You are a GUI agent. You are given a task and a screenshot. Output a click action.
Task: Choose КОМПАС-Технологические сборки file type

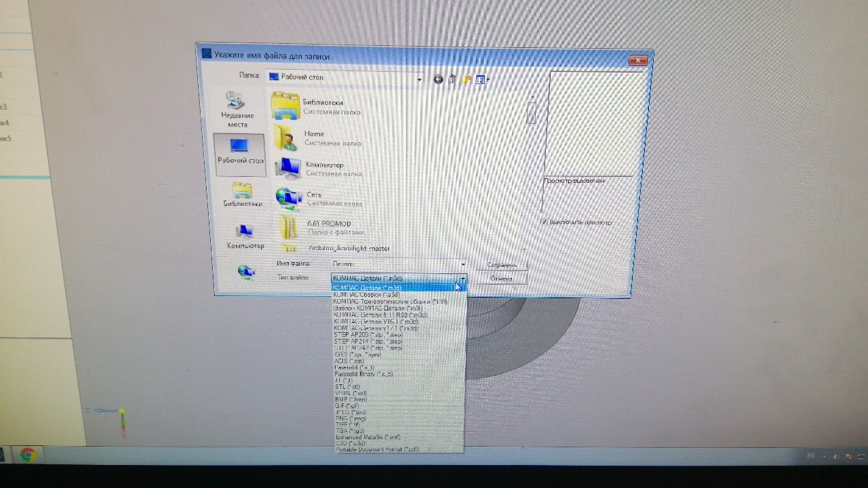pyautogui.click(x=399, y=302)
